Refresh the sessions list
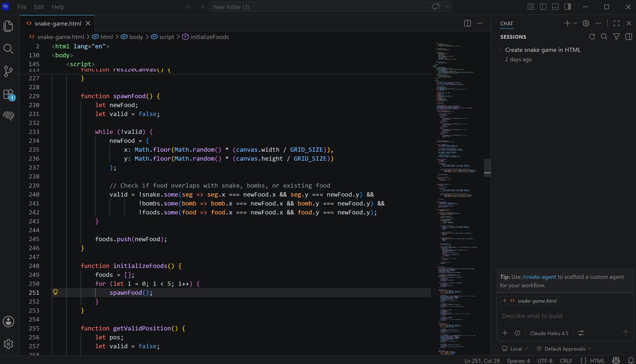The image size is (636, 364). pos(592,37)
